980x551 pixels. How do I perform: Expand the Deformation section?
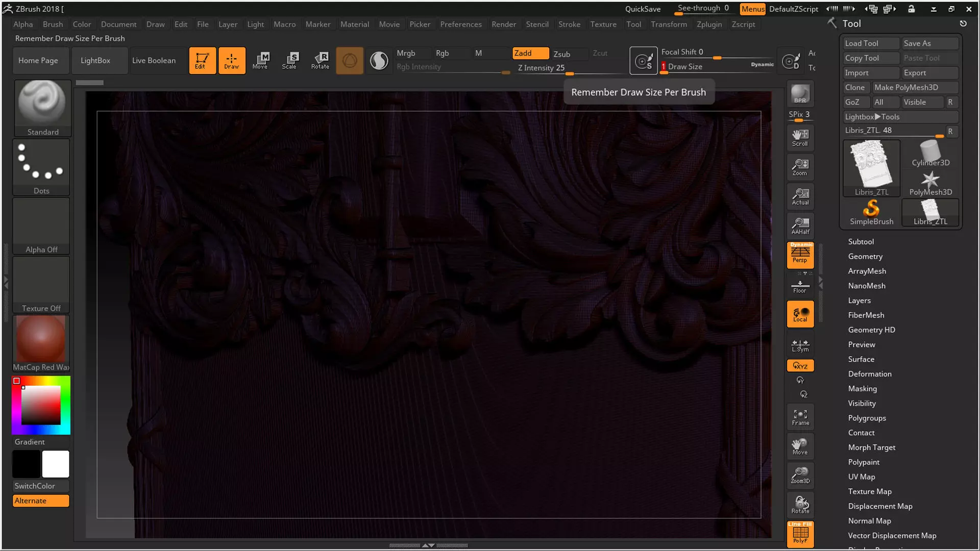[869, 374]
